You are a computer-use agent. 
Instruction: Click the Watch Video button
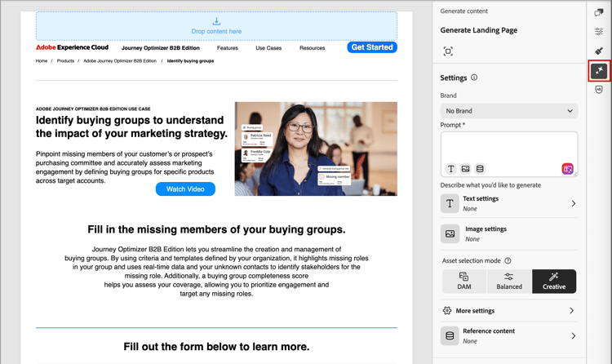coord(185,189)
